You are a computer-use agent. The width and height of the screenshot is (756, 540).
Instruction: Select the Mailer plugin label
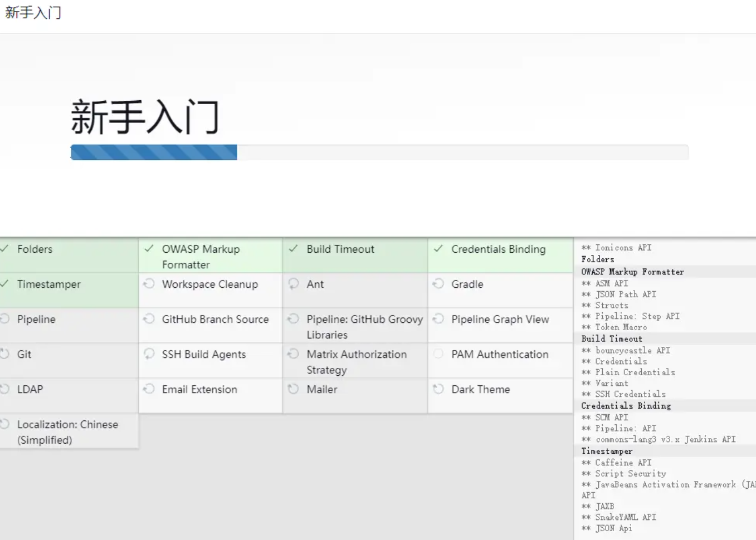322,389
